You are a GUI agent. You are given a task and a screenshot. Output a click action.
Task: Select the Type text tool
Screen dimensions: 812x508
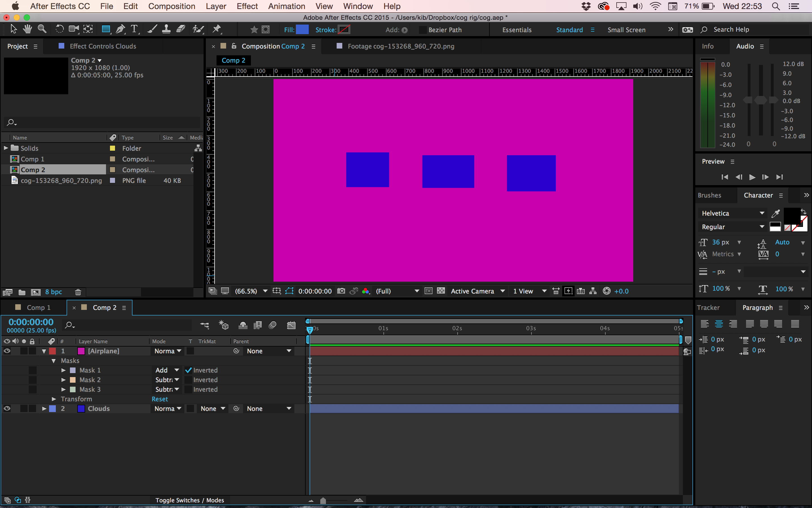pos(134,29)
